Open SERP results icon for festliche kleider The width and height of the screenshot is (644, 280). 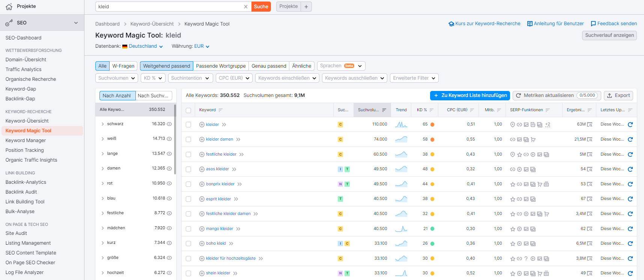(x=590, y=154)
